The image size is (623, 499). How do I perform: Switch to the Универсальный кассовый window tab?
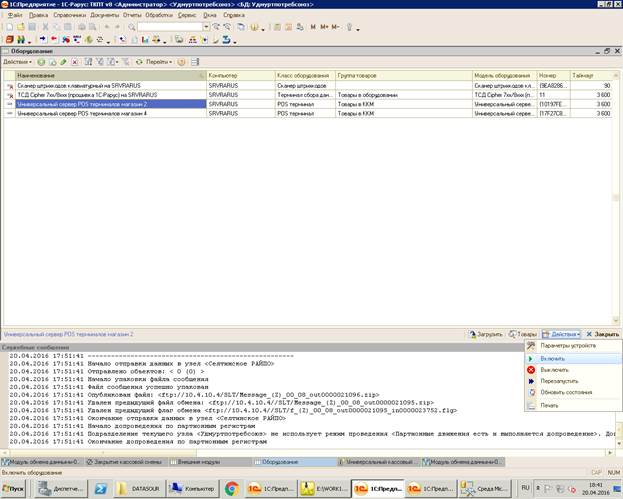tap(377, 462)
